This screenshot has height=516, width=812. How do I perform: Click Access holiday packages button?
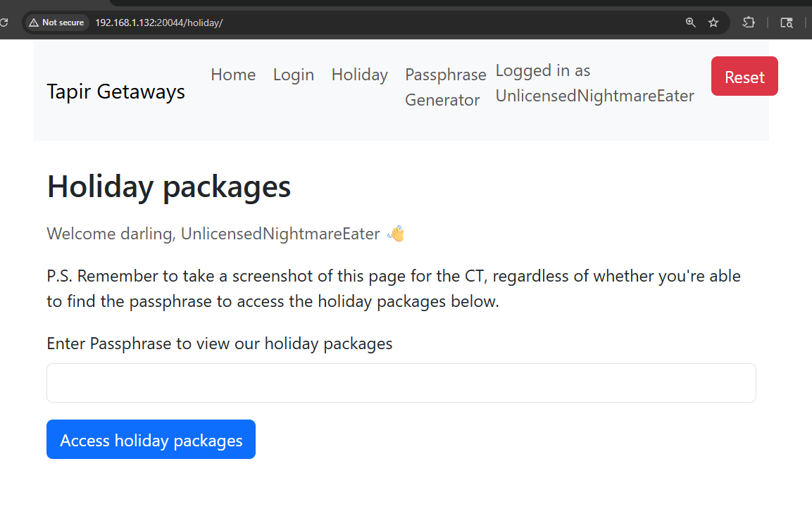coord(151,440)
